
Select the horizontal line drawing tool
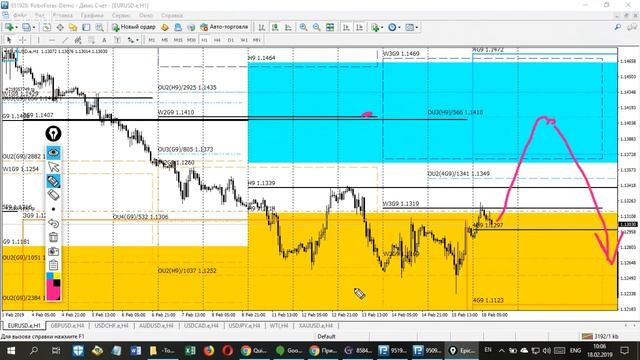click(x=51, y=40)
